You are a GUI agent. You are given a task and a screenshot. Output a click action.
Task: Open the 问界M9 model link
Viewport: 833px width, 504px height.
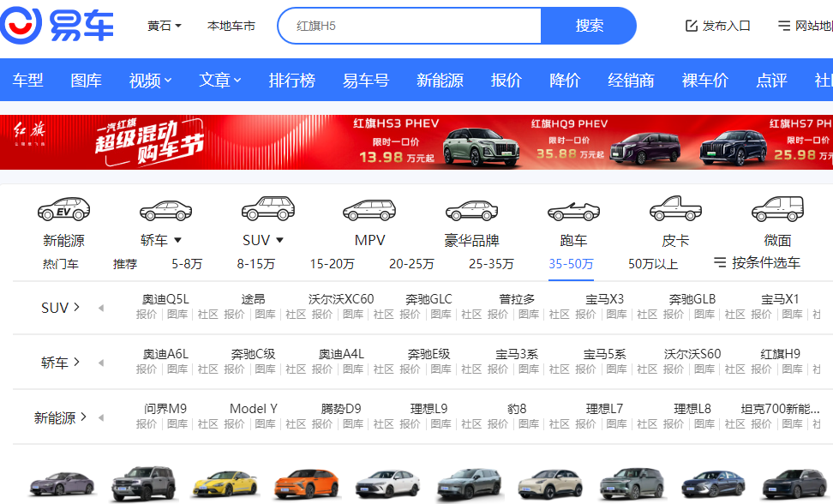coord(165,408)
